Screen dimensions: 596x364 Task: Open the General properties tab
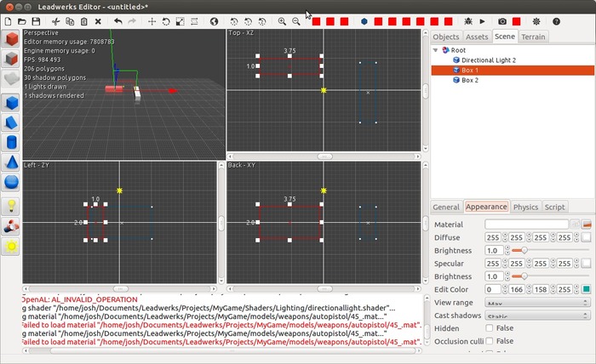[x=446, y=208]
